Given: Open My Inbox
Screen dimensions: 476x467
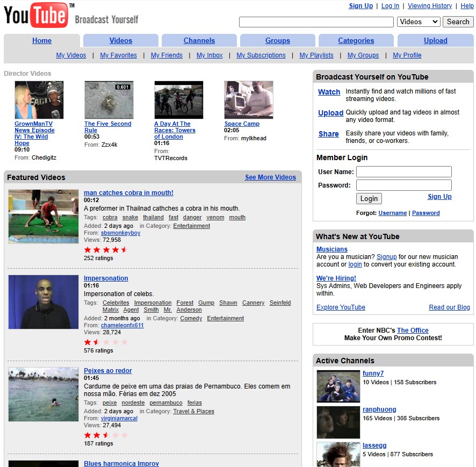Looking at the screenshot, I should pyautogui.click(x=210, y=55).
